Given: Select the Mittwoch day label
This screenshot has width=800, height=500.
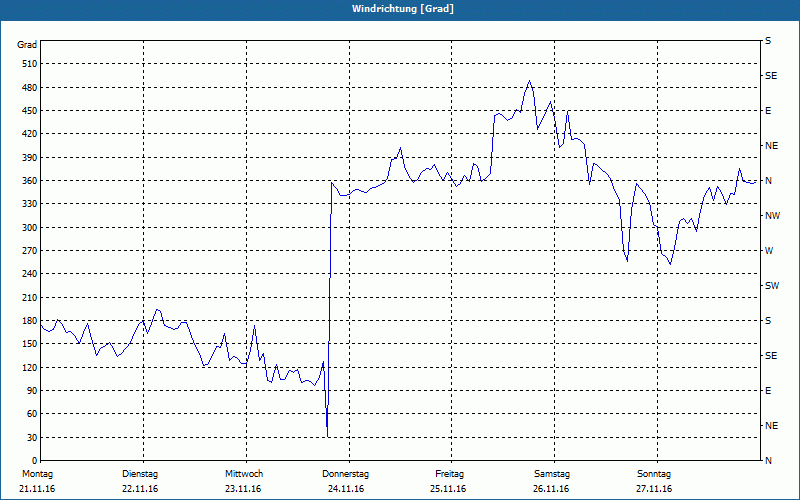Looking at the screenshot, I should click(x=244, y=474).
